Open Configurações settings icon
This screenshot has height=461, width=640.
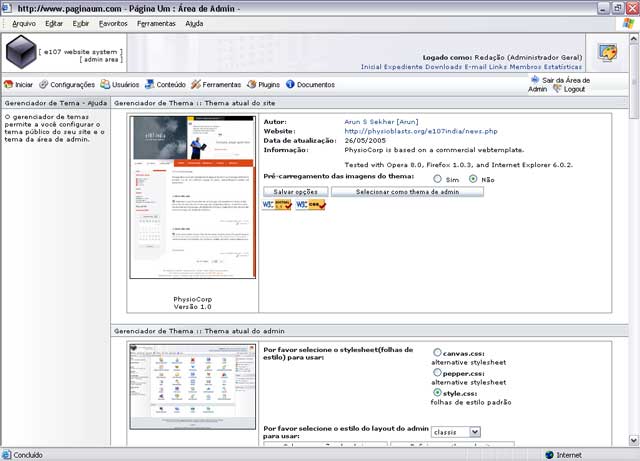pyautogui.click(x=43, y=84)
